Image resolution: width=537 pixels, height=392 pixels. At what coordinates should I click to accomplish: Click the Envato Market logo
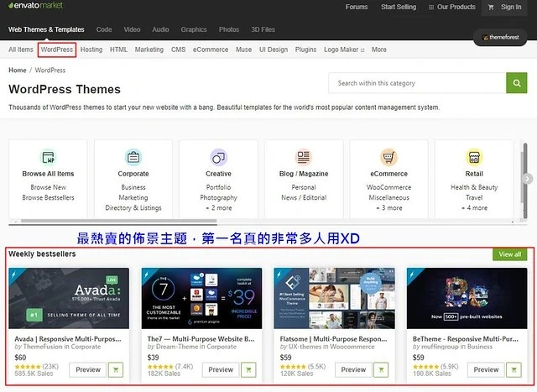(x=35, y=6)
